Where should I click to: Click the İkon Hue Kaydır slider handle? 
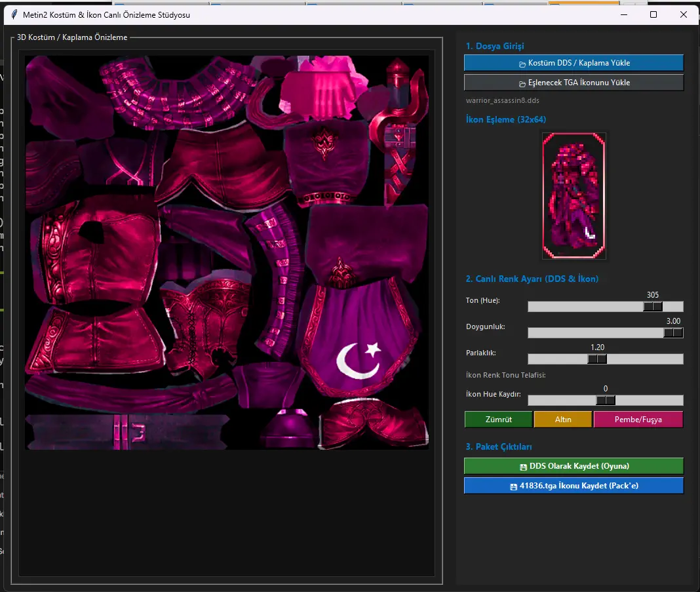(x=606, y=401)
